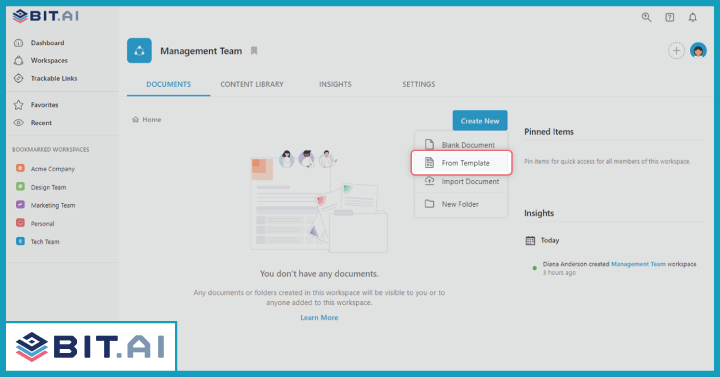Click the Bookmarked Workspaces section label
Viewport: 720px width, 377px height.
coord(51,150)
